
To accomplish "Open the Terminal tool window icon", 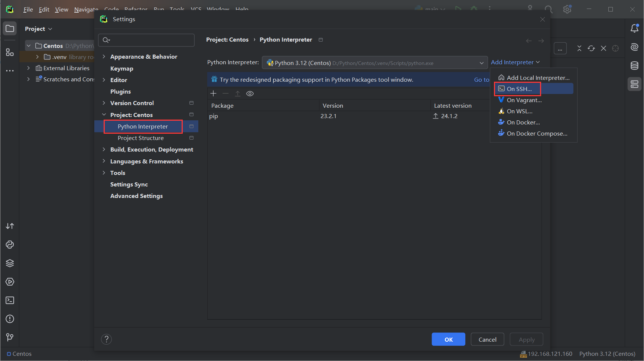I will click(x=10, y=300).
